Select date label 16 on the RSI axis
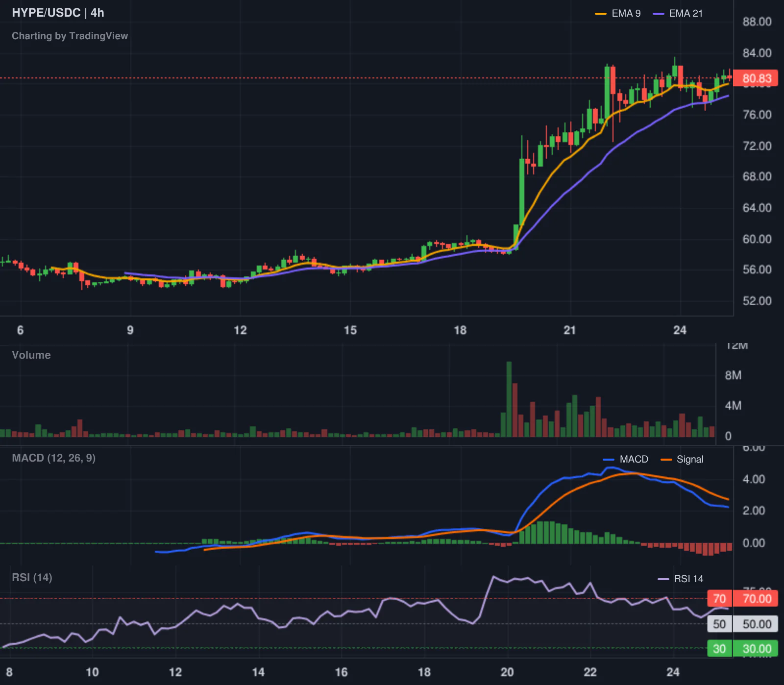Viewport: 784px width, 685px height. click(x=341, y=672)
